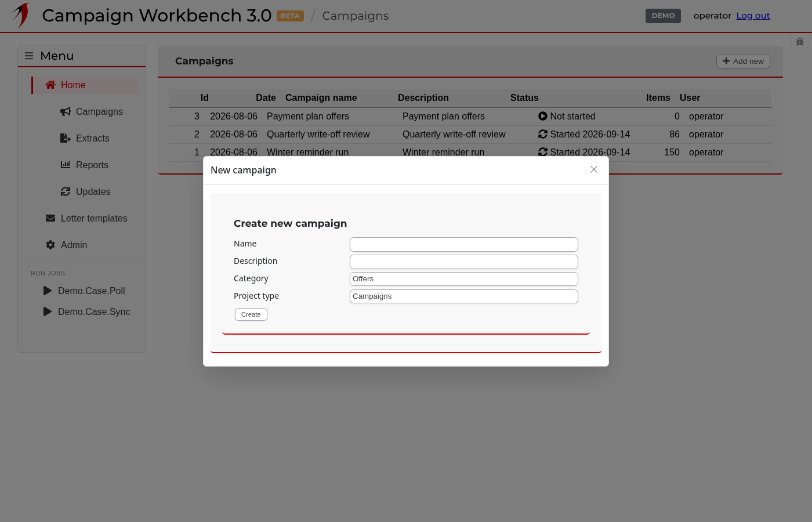Image resolution: width=812 pixels, height=522 pixels.
Task: Click the hamburger Menu icon
Action: click(x=29, y=56)
